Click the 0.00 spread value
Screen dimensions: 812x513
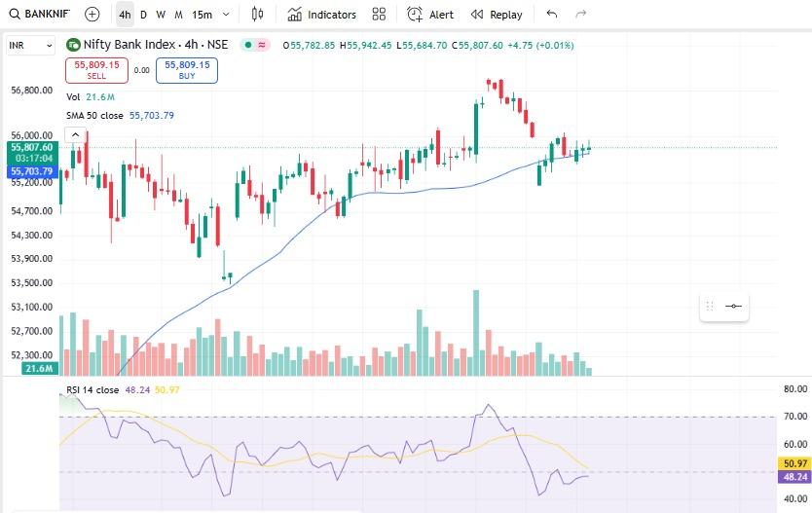(141, 70)
